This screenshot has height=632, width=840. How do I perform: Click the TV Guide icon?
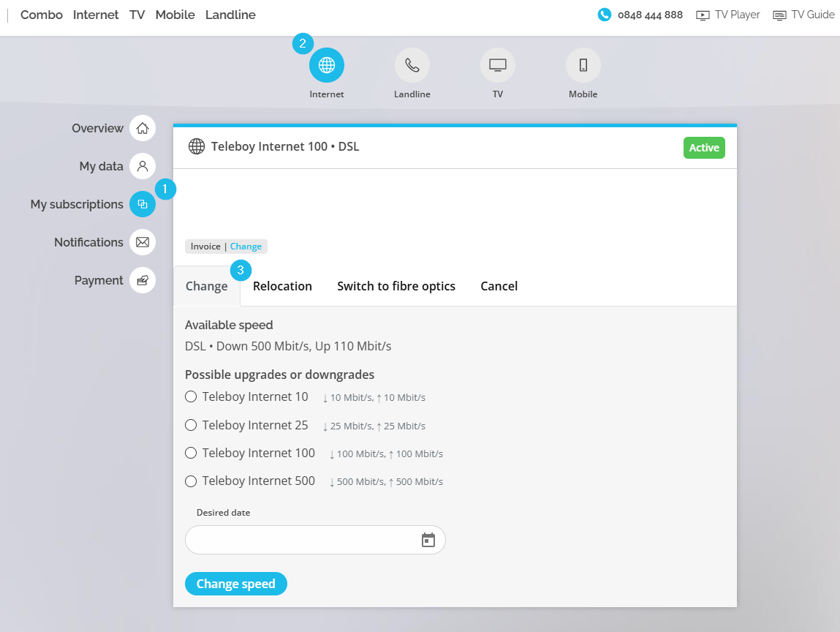[x=779, y=15]
